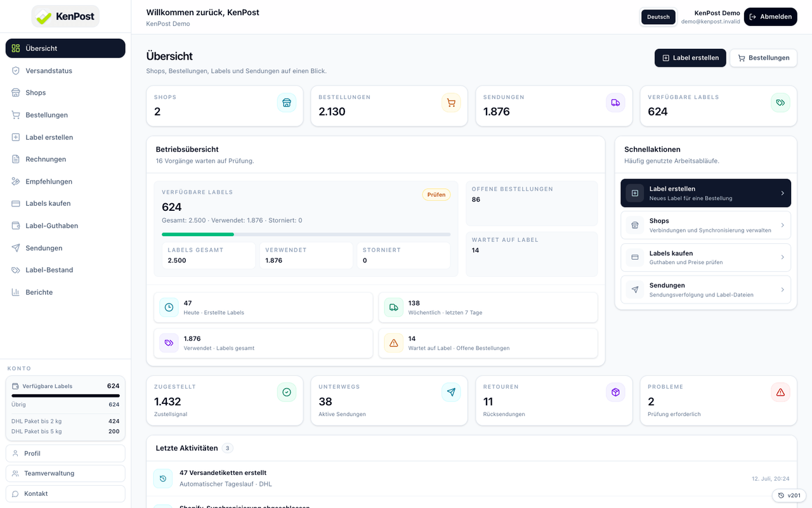The image size is (812, 508).
Task: Click the Offene Bestellungen 86 tile
Action: 532,204
